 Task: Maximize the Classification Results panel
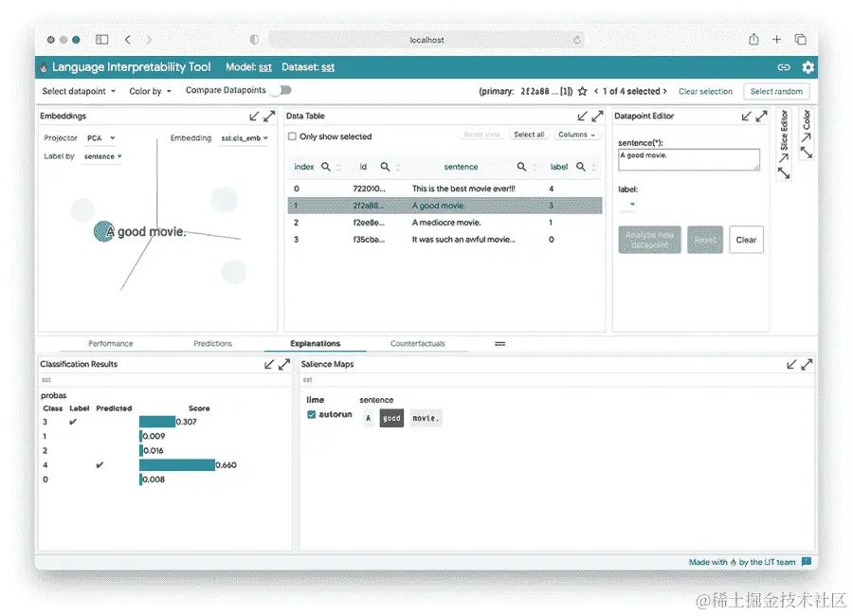(x=284, y=364)
